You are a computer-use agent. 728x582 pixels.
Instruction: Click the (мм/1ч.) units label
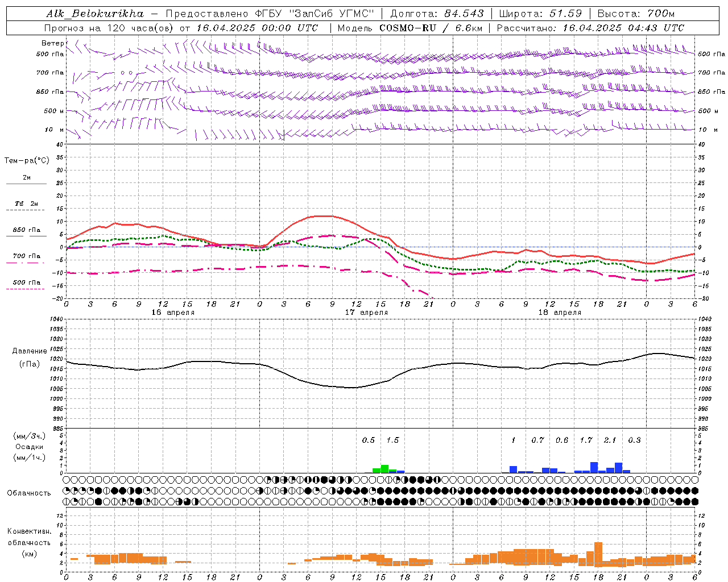pos(29,458)
